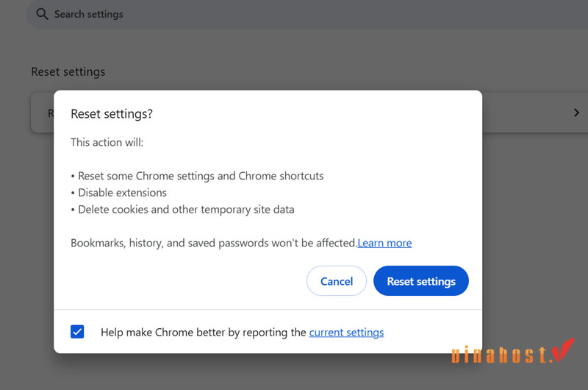Click the left edge of the dimmed settings row
This screenshot has height=390, width=588.
tap(42, 113)
